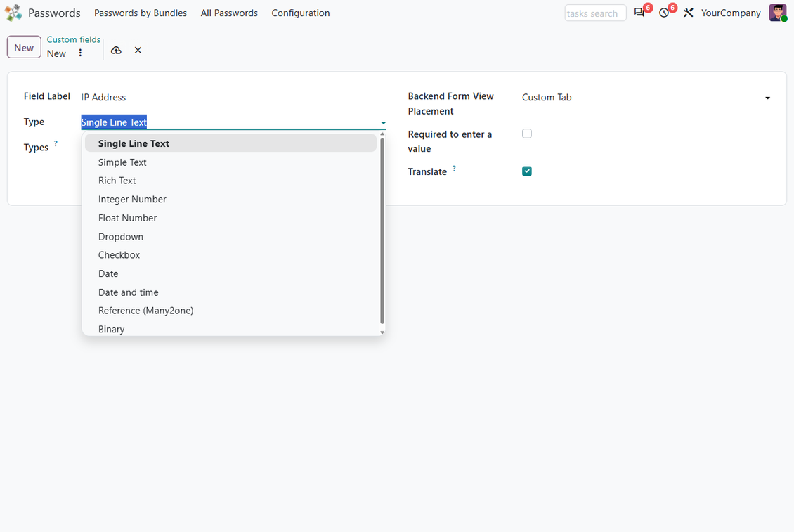
Task: Open the record actions three-dot menu
Action: pos(80,53)
